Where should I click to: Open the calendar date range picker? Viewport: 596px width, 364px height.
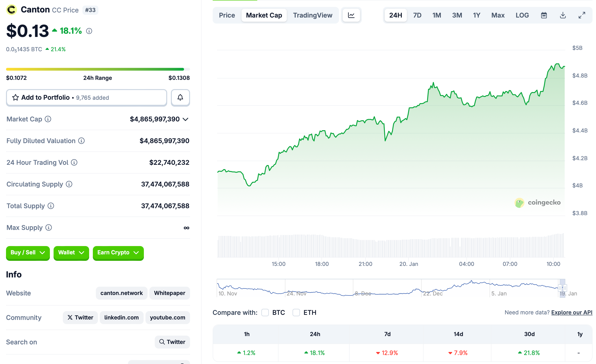pos(544,15)
